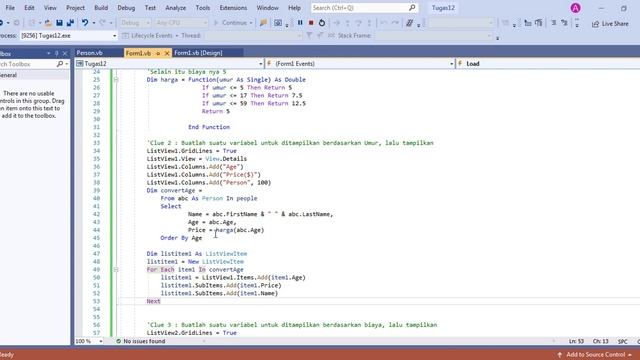The image size is (640, 360).
Task: Pin the Toolbox panel with pushpin icon
Action: [57, 53]
